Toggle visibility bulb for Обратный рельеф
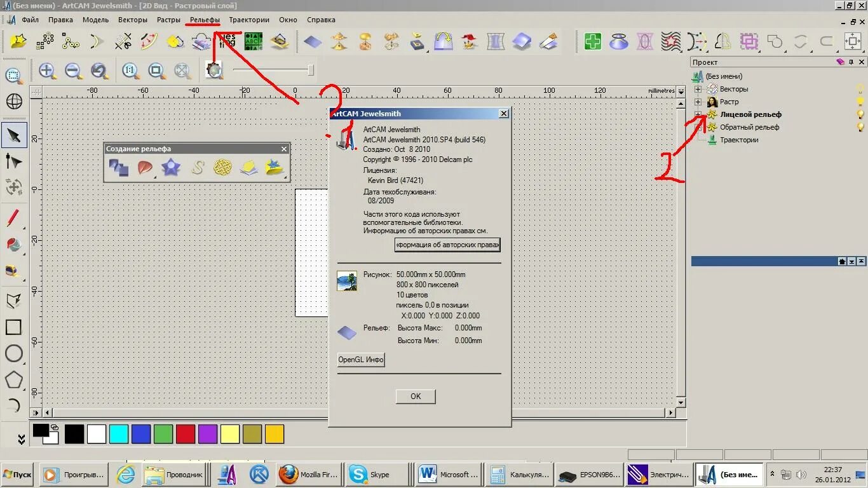The image size is (868, 488). pos(860,127)
